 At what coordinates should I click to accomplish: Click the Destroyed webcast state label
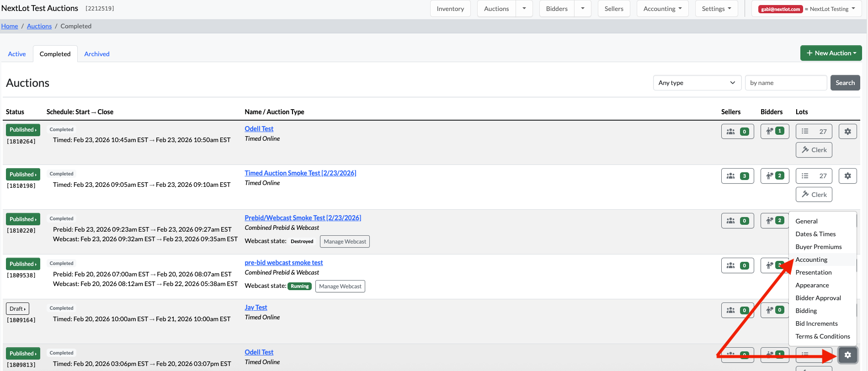[302, 241]
